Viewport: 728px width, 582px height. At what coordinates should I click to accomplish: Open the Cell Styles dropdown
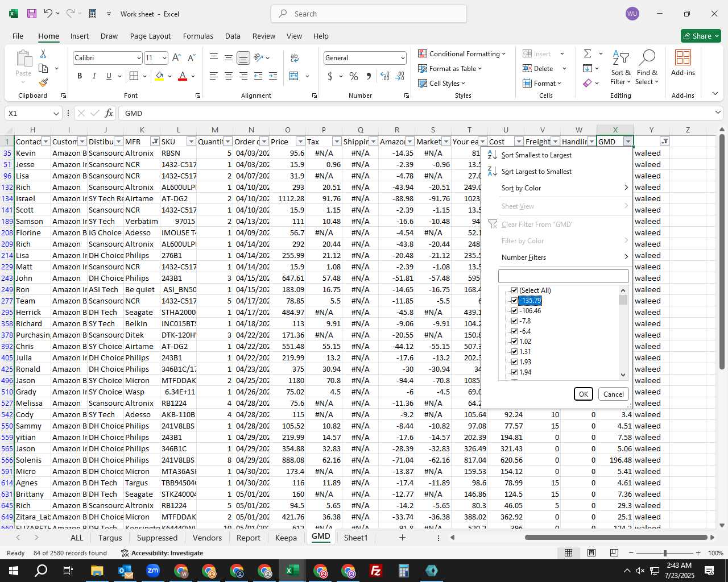[x=441, y=83]
